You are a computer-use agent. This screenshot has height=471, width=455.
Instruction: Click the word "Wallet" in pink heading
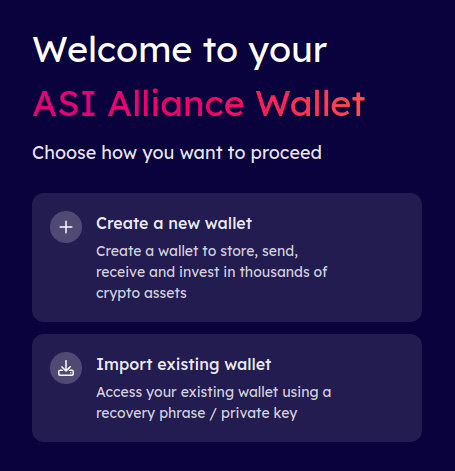(x=311, y=104)
